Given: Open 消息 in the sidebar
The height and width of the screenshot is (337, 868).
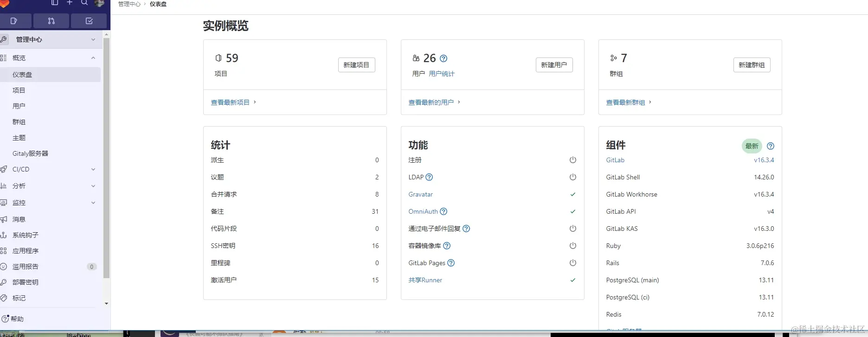Looking at the screenshot, I should tap(50, 219).
